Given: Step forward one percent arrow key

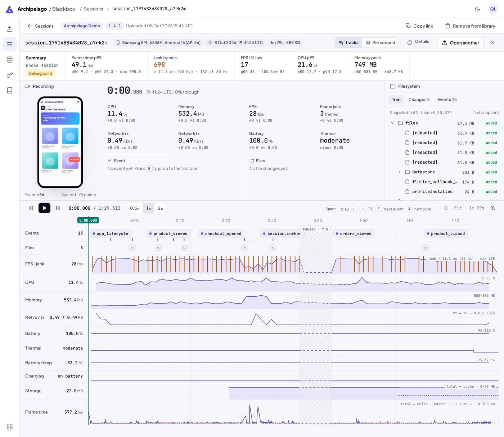Looking at the screenshot, I should tap(363, 209).
